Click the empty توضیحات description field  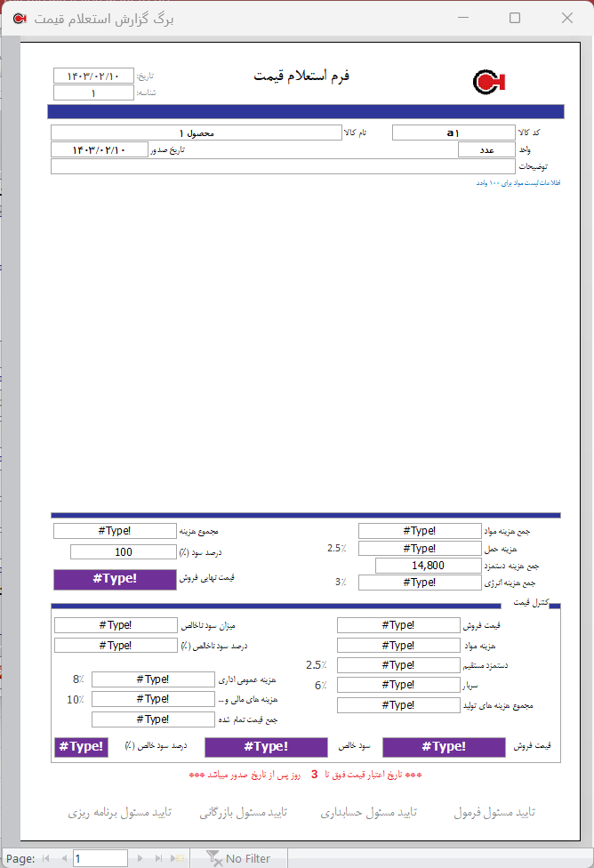pyautogui.click(x=283, y=166)
